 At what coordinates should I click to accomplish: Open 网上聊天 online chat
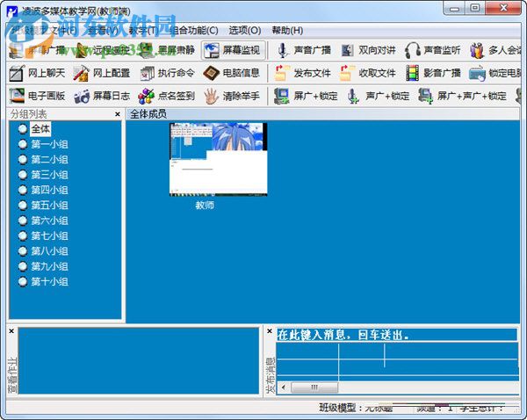(x=37, y=73)
